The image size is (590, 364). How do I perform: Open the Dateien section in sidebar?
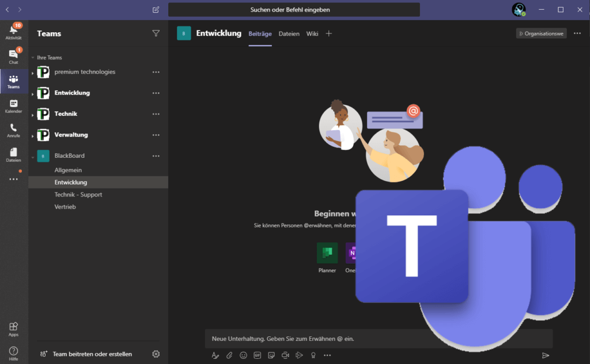tap(14, 154)
